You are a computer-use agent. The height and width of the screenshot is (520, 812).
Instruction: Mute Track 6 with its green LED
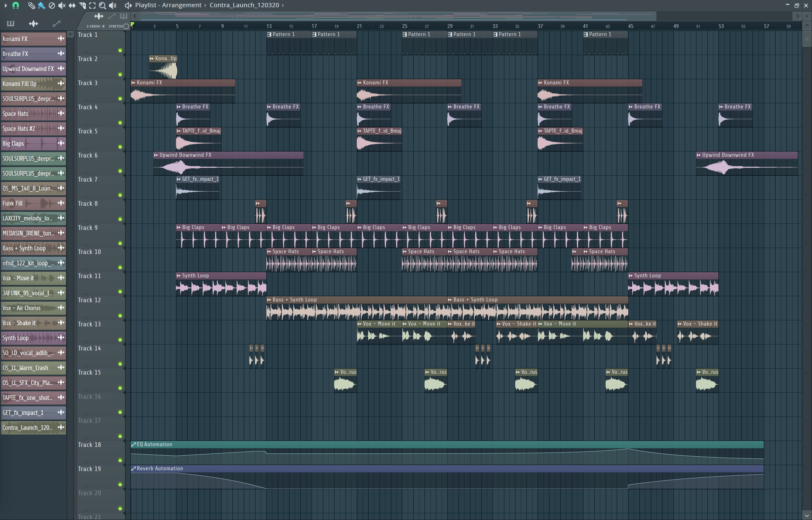click(120, 171)
